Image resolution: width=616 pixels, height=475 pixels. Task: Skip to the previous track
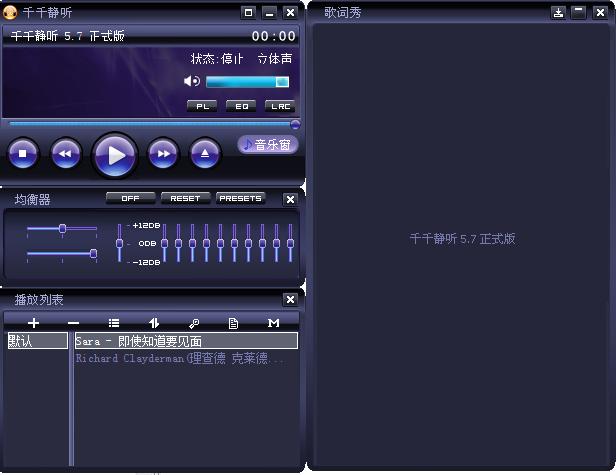(66, 154)
